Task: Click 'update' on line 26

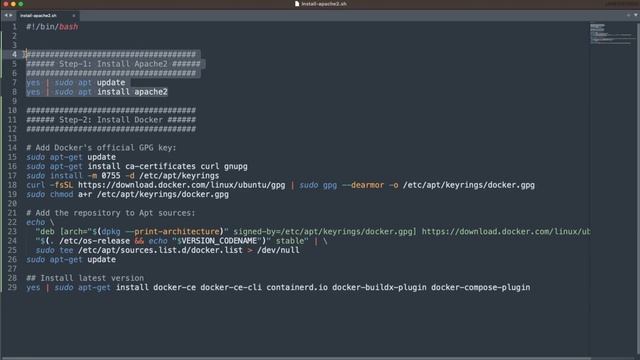Action: pos(101,260)
